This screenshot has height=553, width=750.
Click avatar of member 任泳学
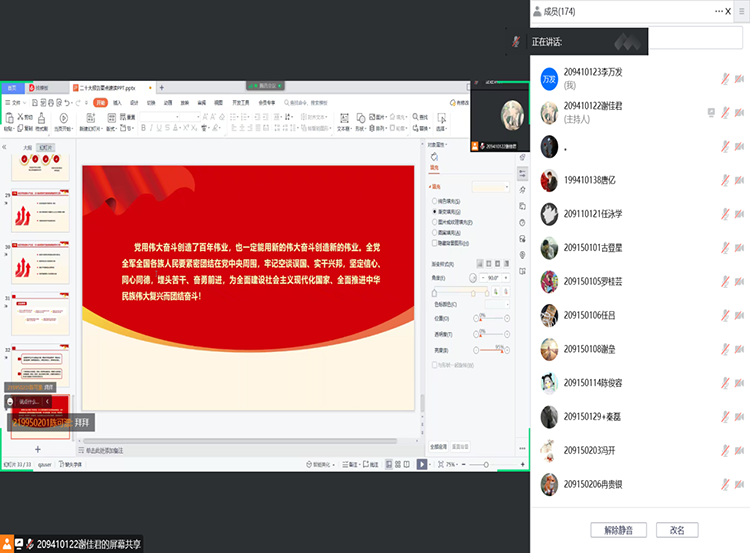click(x=549, y=213)
